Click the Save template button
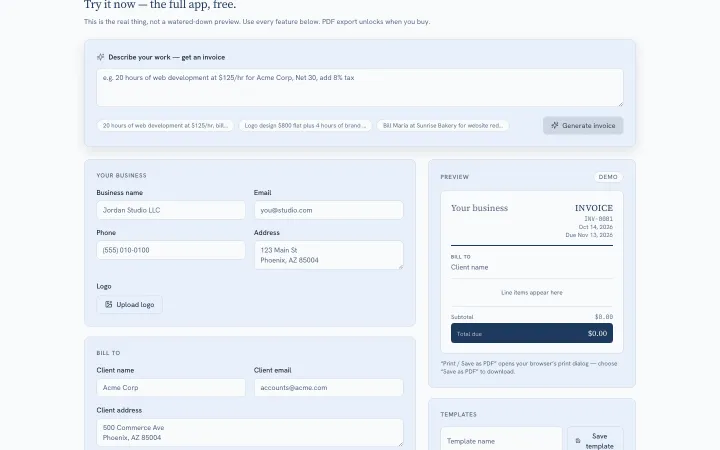The height and width of the screenshot is (450, 720). click(x=595, y=440)
